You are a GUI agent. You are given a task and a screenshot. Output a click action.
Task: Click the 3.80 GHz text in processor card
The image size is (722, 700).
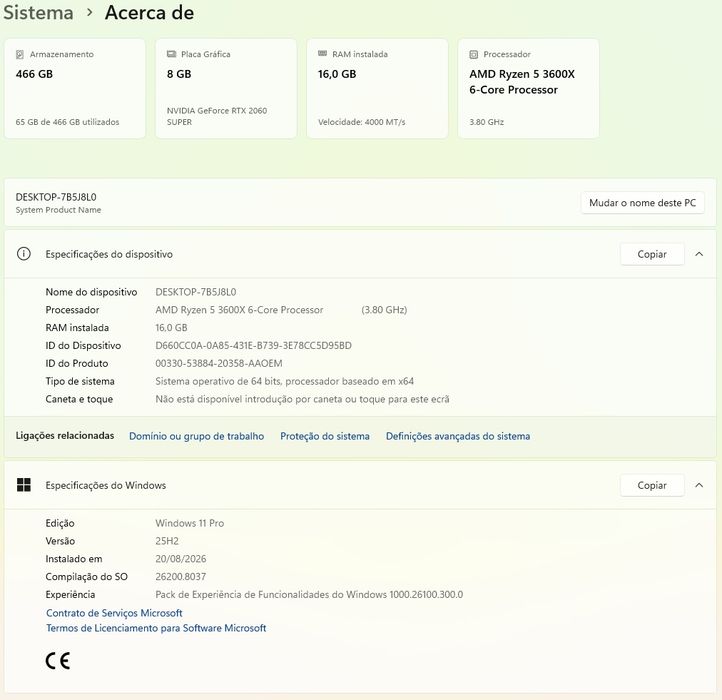(x=487, y=122)
